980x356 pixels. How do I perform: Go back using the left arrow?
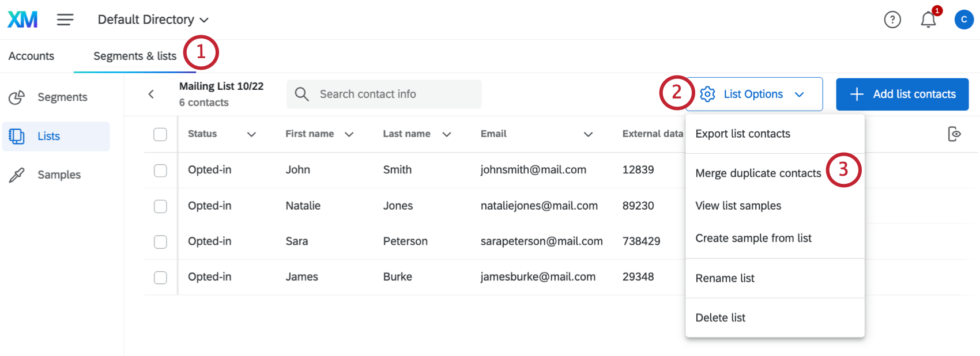tap(151, 94)
